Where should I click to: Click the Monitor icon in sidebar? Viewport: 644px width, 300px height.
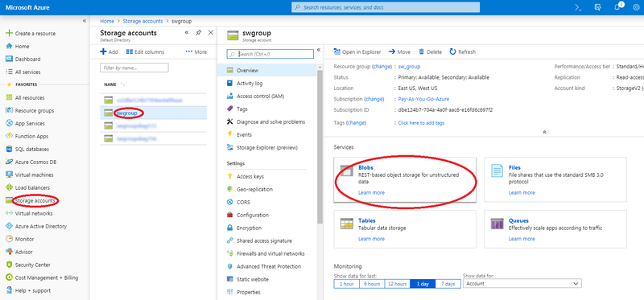coord(10,239)
